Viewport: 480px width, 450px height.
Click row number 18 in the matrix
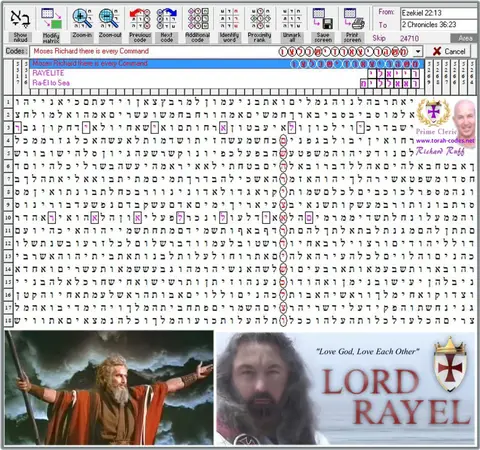(x=8, y=320)
